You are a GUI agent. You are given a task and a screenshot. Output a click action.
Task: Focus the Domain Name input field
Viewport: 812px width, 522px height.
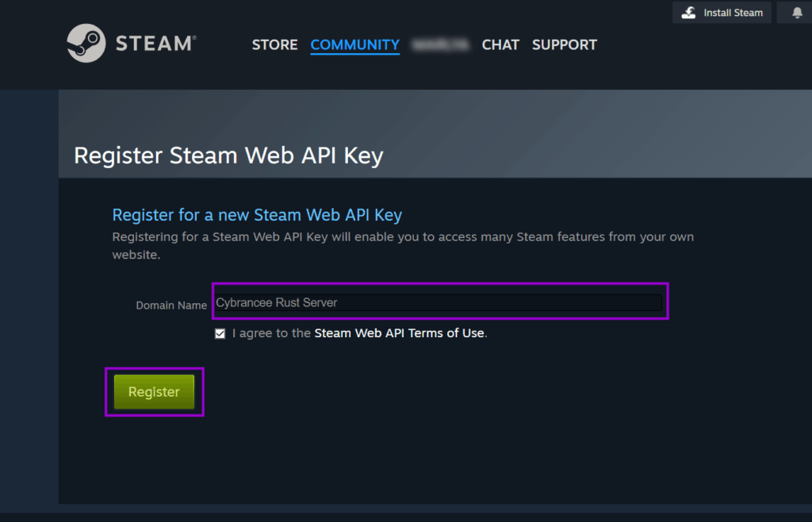(x=439, y=302)
